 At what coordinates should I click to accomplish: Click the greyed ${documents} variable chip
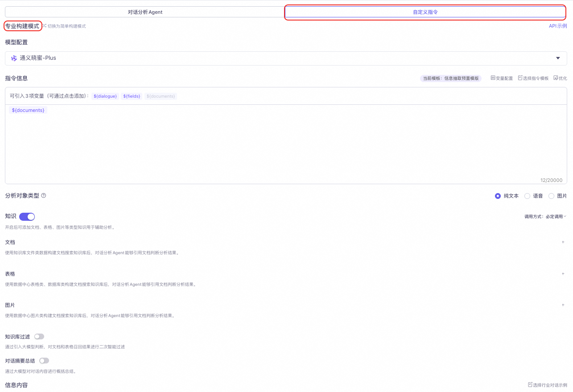click(x=161, y=96)
